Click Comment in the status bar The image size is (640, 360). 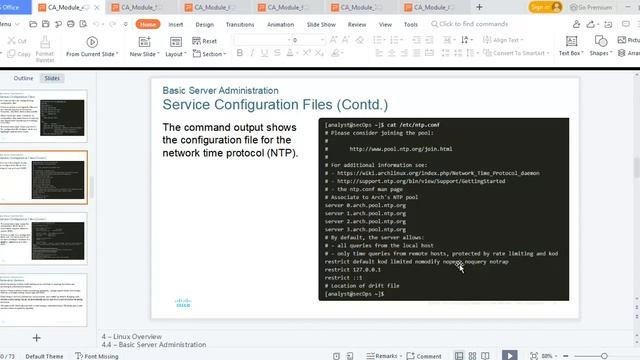tap(424, 356)
